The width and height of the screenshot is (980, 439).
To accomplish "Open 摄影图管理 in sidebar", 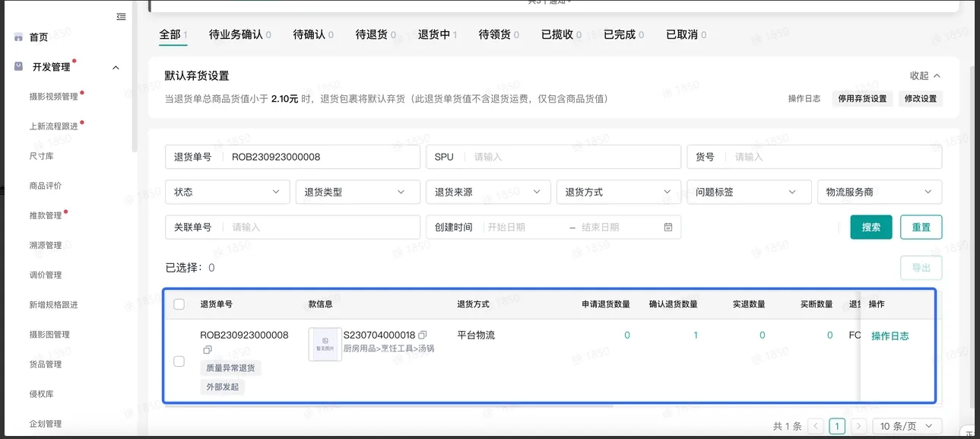I will coord(49,334).
